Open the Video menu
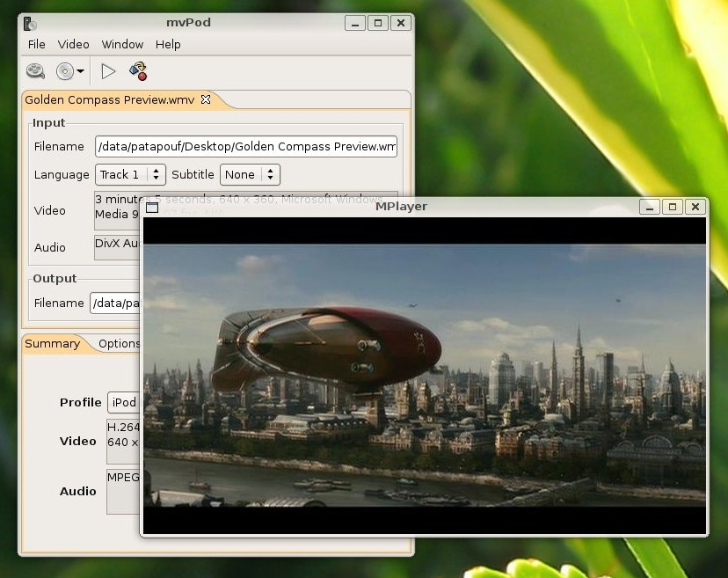 [x=73, y=45]
